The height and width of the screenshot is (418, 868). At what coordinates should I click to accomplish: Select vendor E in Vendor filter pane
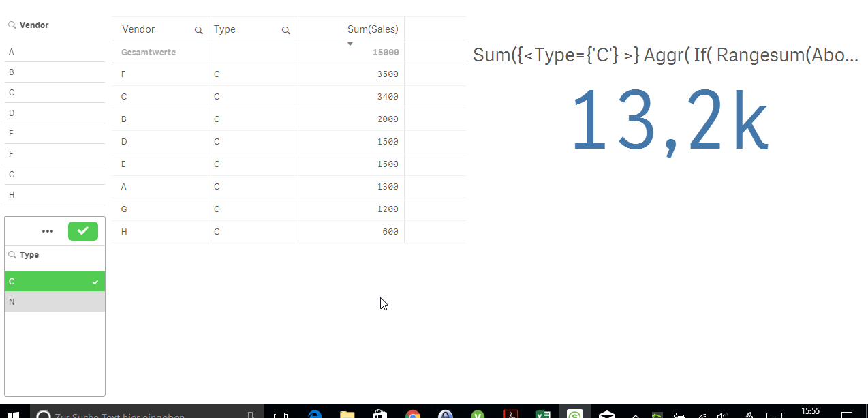(x=55, y=134)
